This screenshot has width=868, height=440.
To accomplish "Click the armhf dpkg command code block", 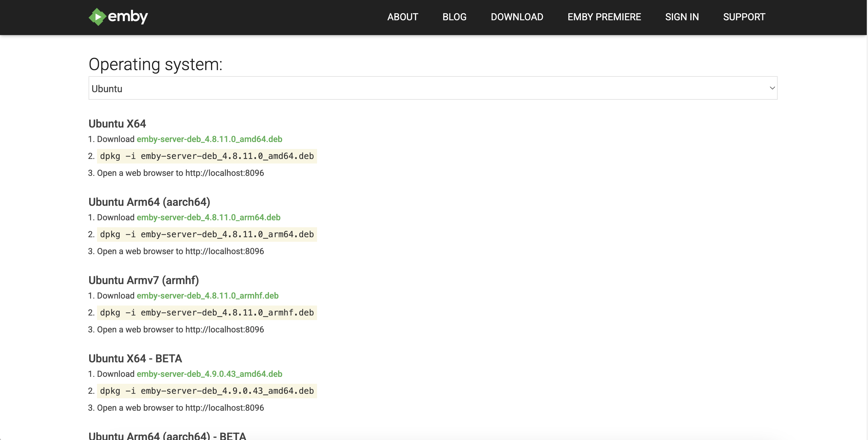I will pyautogui.click(x=206, y=313).
